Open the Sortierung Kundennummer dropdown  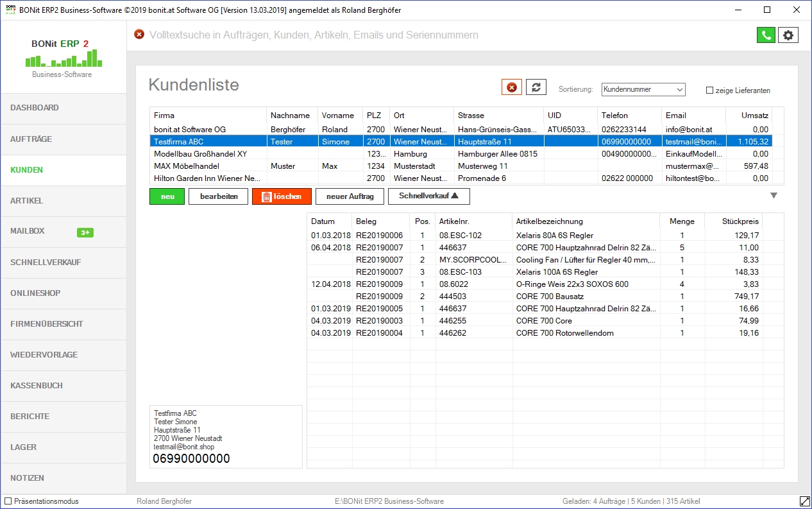pos(643,89)
